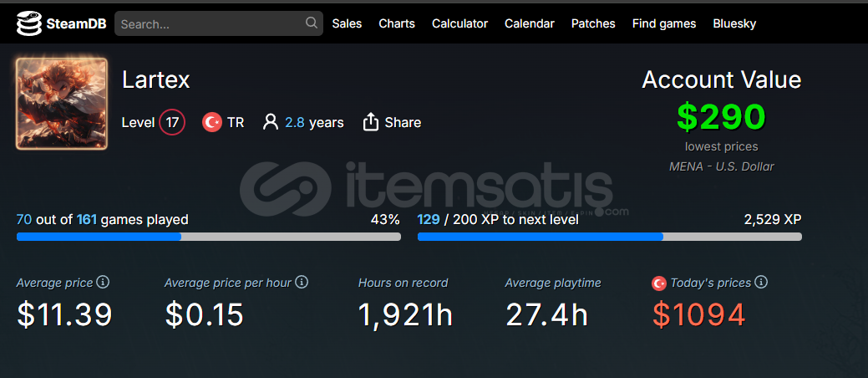The image size is (868, 378).
Task: Open the Charts page
Action: pyautogui.click(x=397, y=23)
